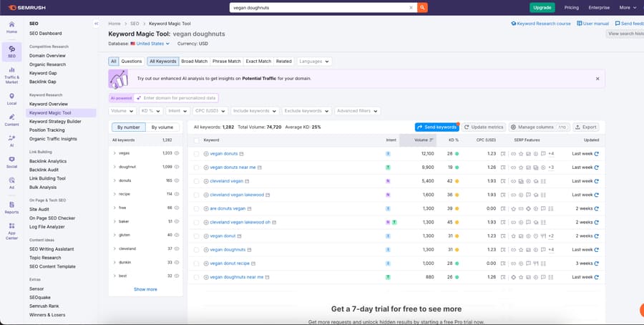
Task: Expand the cleveland keyword group
Action: point(114,248)
